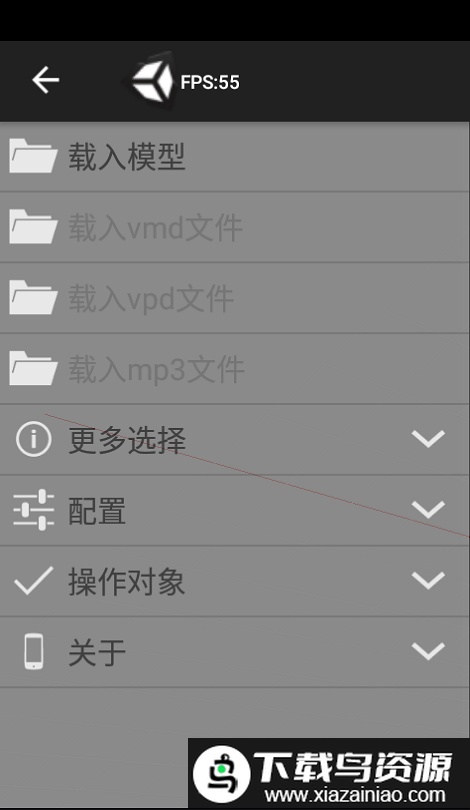
Task: Expand the 更多选择 chevron arrow
Action: coord(428,439)
